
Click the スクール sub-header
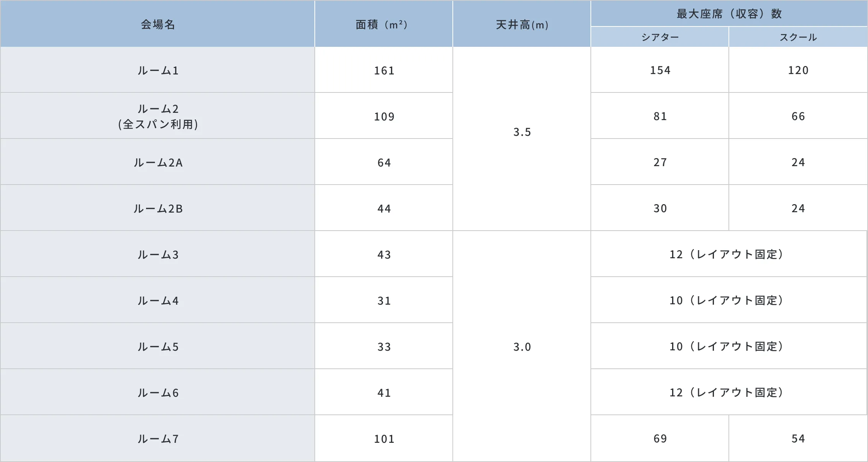[798, 37]
